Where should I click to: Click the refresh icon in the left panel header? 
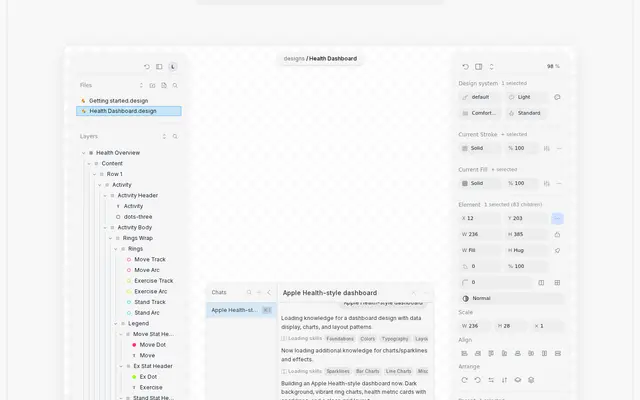147,67
